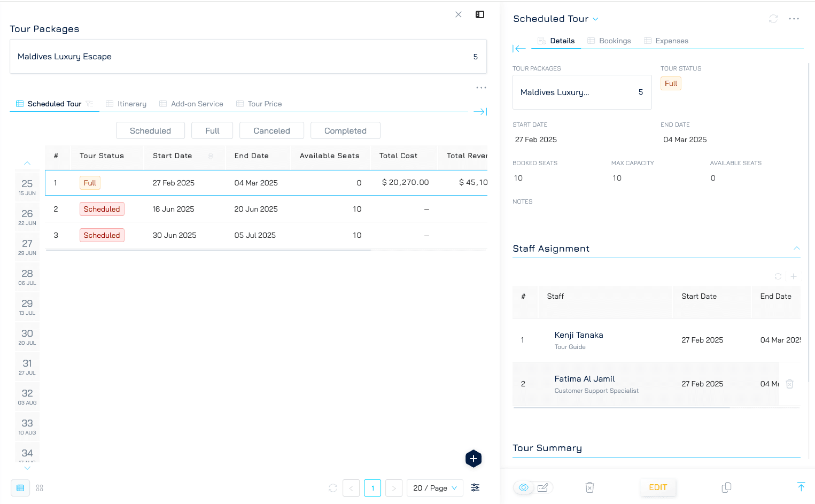
Task: Collapse the Staff Asignment section
Action: pos(796,249)
